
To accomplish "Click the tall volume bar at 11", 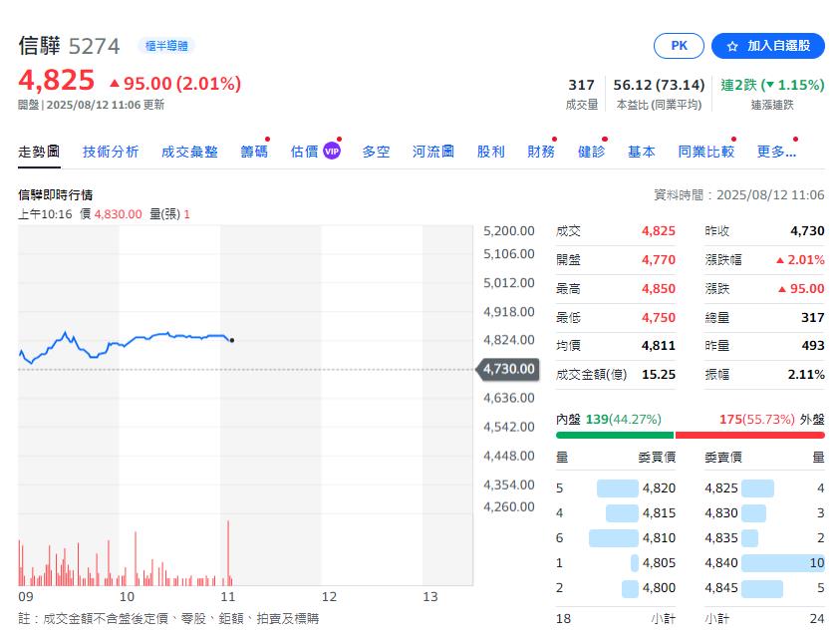I will (x=228, y=552).
